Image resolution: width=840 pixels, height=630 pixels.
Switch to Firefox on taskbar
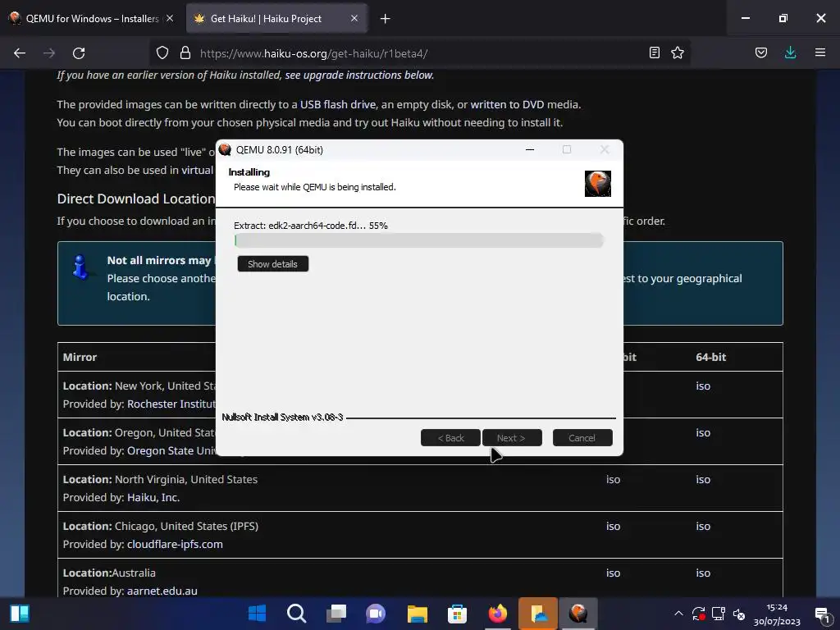pyautogui.click(x=497, y=614)
